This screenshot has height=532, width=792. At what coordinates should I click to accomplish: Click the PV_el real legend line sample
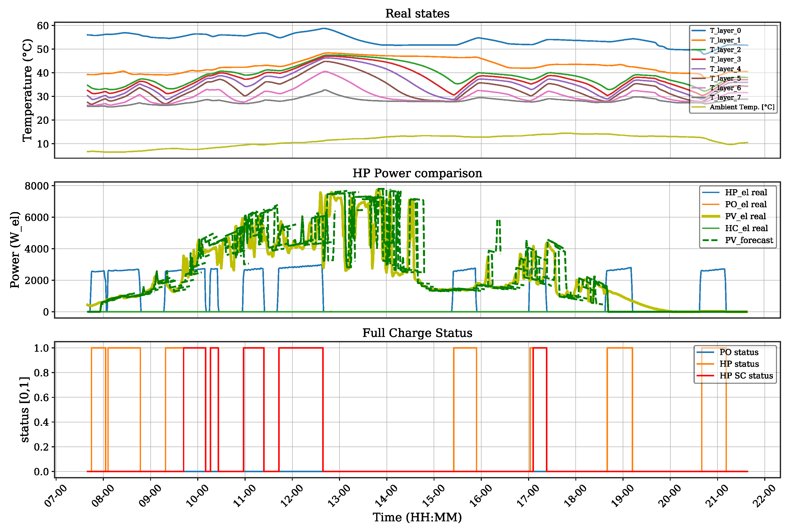[x=711, y=216]
